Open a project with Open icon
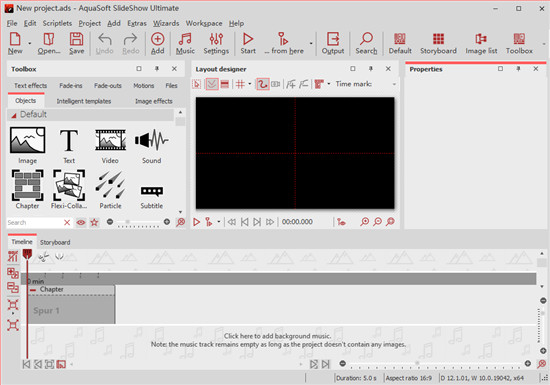 (49, 43)
